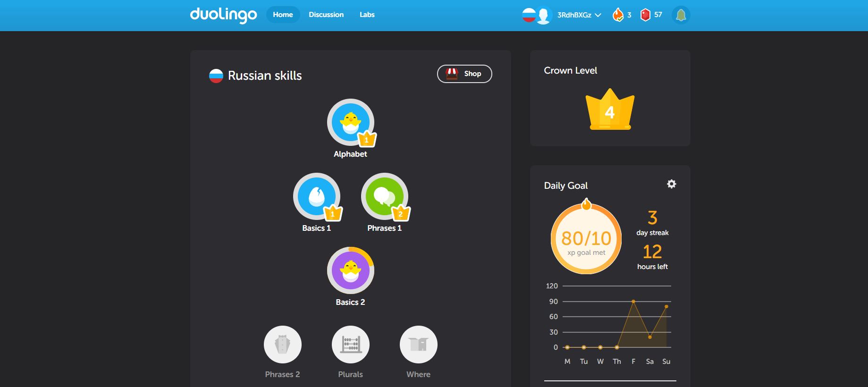Click the Crown Level heading
Viewport: 868px width, 387px height.
click(570, 70)
